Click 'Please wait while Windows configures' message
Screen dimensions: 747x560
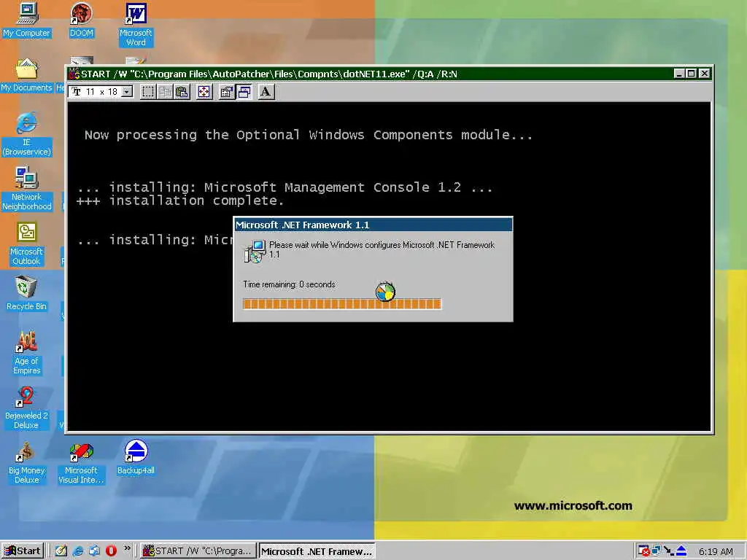tap(382, 249)
